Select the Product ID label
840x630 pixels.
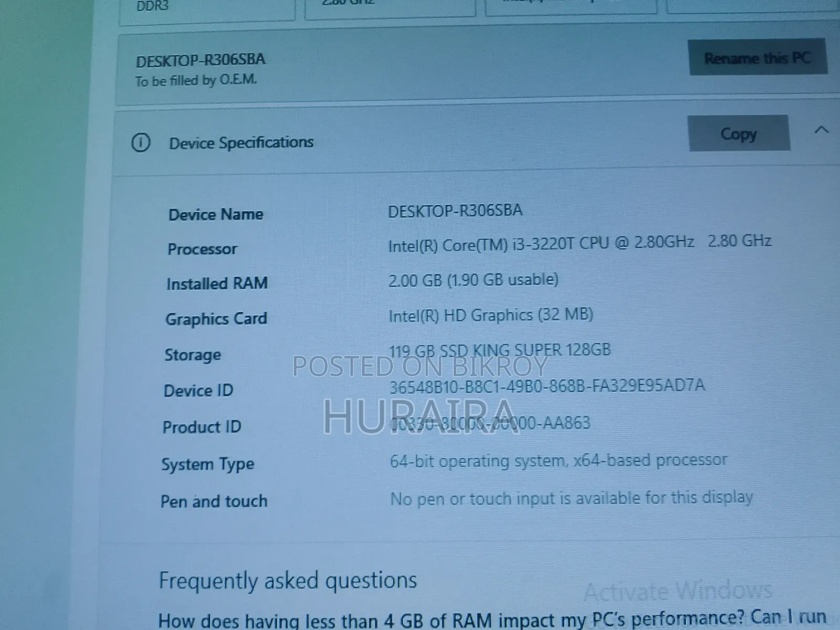[x=202, y=427]
